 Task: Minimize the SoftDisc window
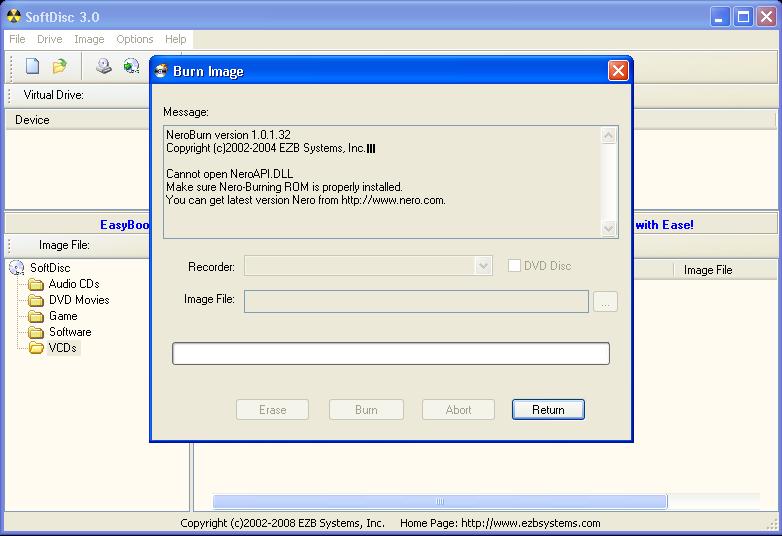pyautogui.click(x=719, y=17)
